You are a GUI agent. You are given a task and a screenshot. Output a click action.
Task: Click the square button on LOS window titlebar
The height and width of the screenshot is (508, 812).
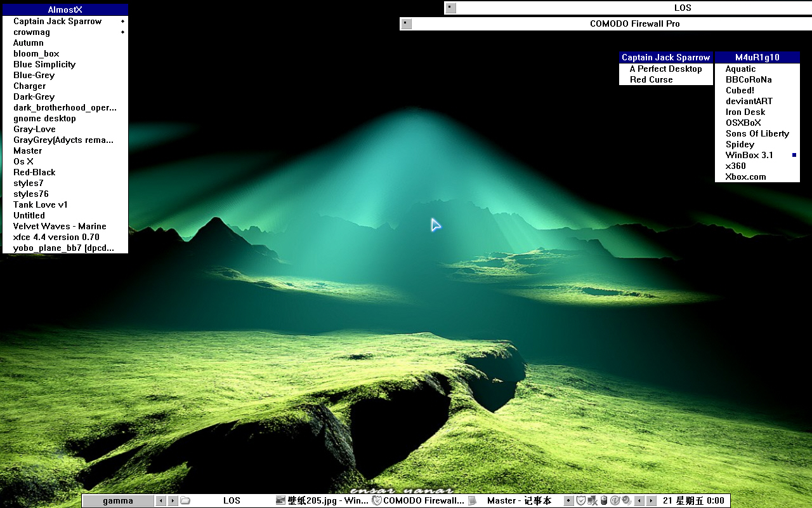450,8
